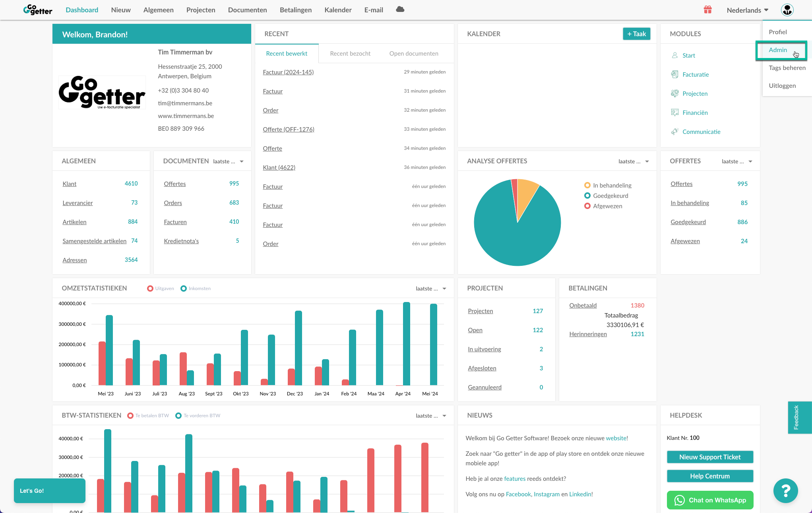The width and height of the screenshot is (812, 513).
Task: Click the Facturatie module icon
Action: point(675,74)
